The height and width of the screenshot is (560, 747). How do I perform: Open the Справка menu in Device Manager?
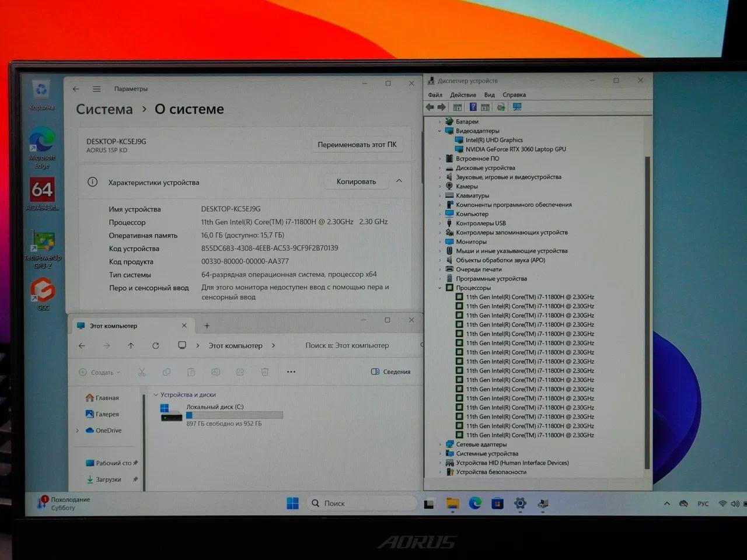(x=514, y=94)
